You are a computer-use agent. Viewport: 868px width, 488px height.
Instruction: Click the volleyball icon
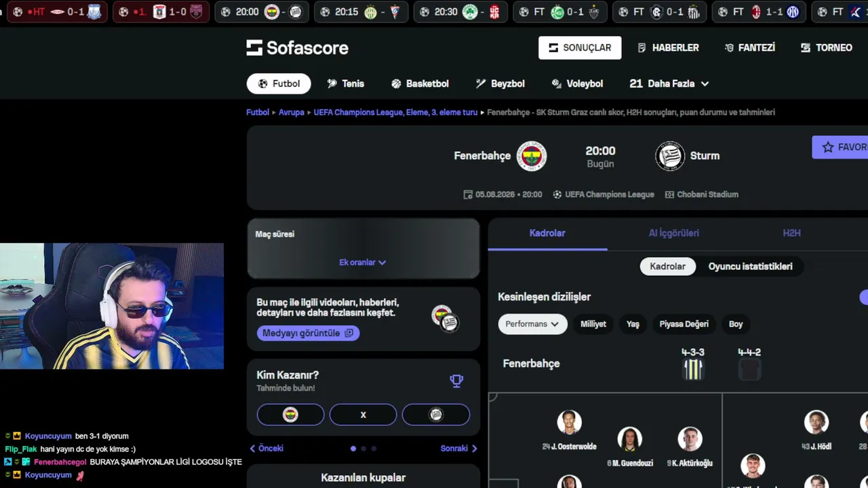[557, 83]
